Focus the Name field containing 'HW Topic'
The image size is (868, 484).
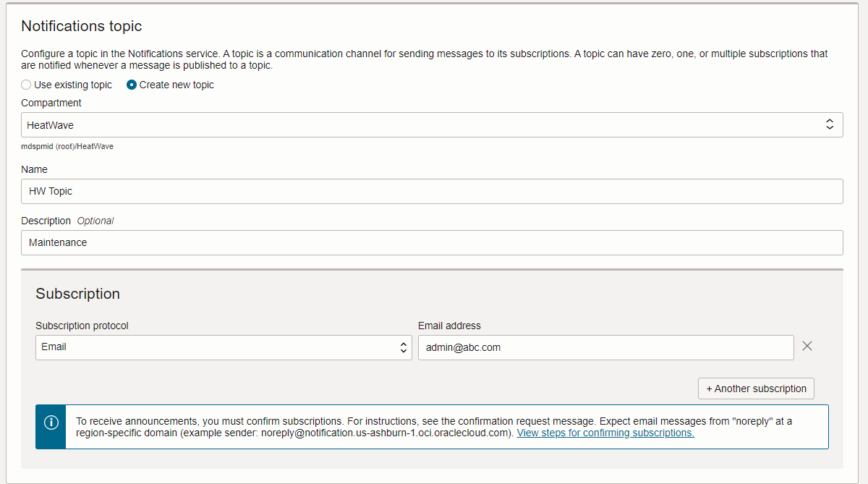pos(432,191)
